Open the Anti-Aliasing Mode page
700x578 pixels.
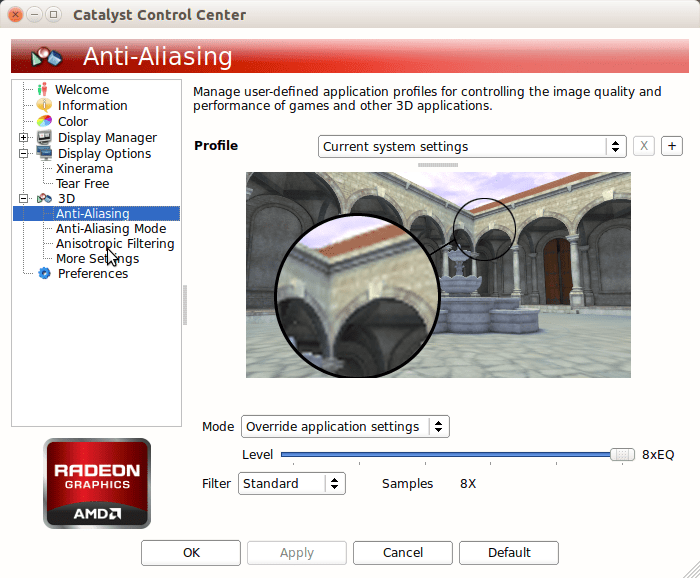(x=111, y=229)
